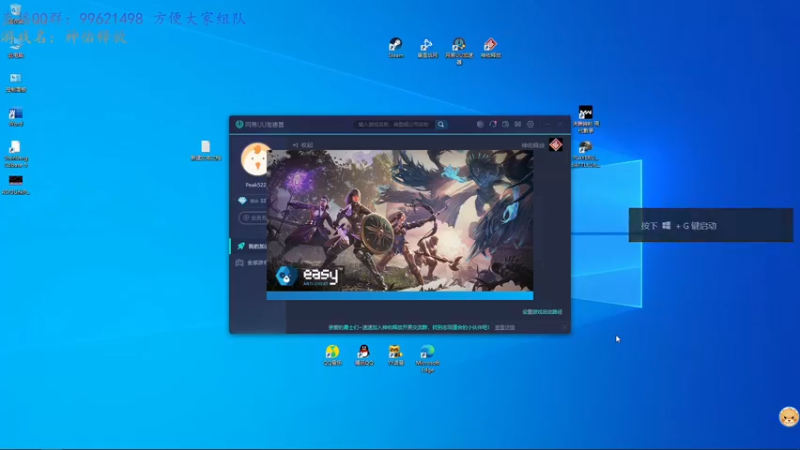Open the black waveform desktop shortcut

[x=585, y=118]
